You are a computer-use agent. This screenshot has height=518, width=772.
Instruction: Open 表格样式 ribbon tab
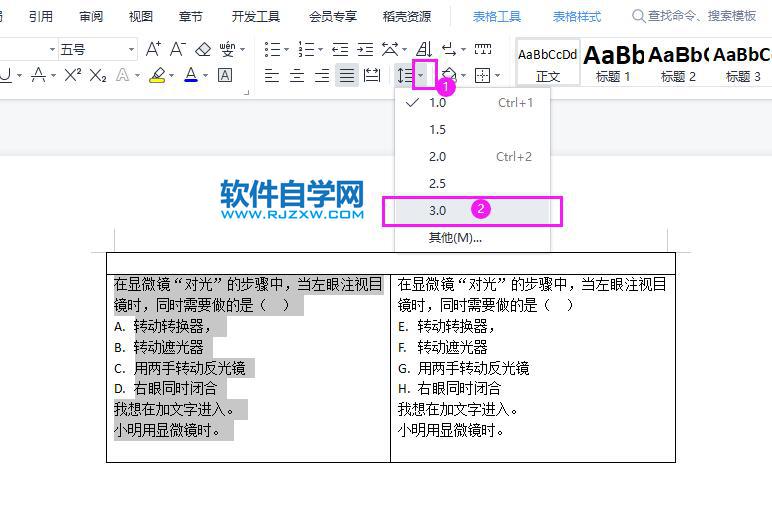click(577, 17)
